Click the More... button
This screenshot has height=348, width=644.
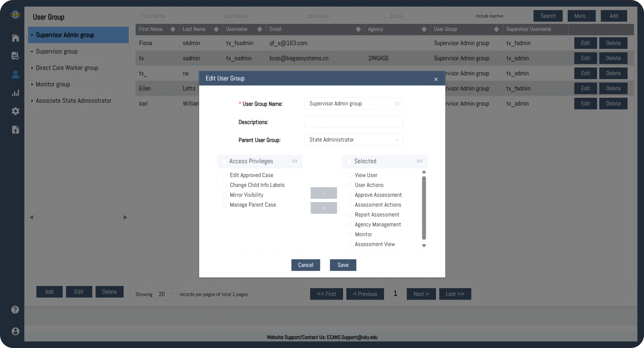click(582, 16)
